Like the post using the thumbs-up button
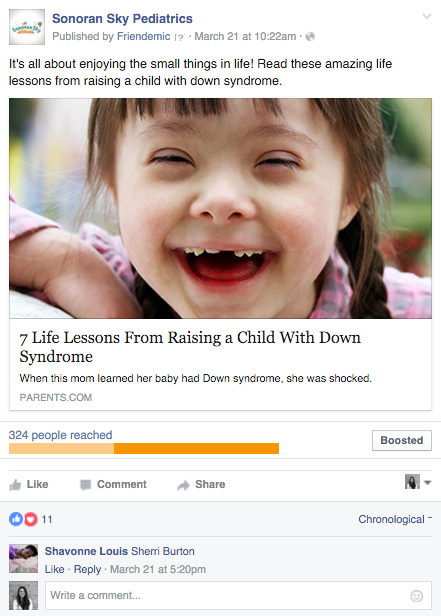 29,484
